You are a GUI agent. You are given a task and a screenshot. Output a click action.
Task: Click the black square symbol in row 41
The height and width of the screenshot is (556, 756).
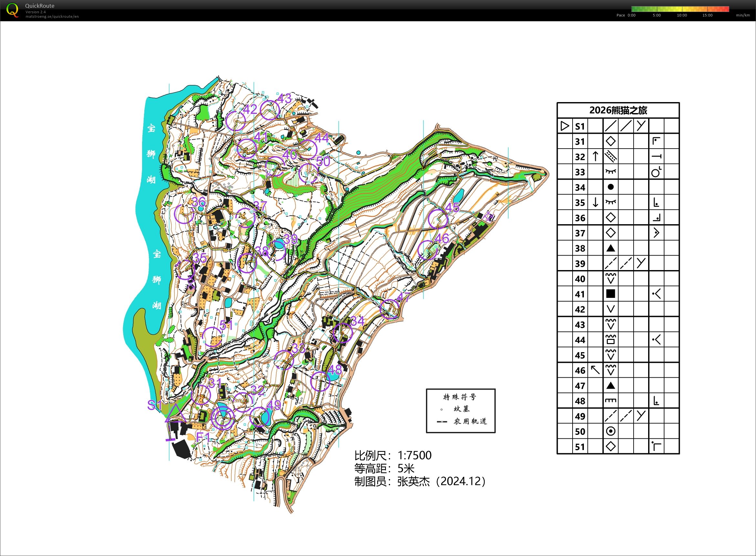[611, 294]
